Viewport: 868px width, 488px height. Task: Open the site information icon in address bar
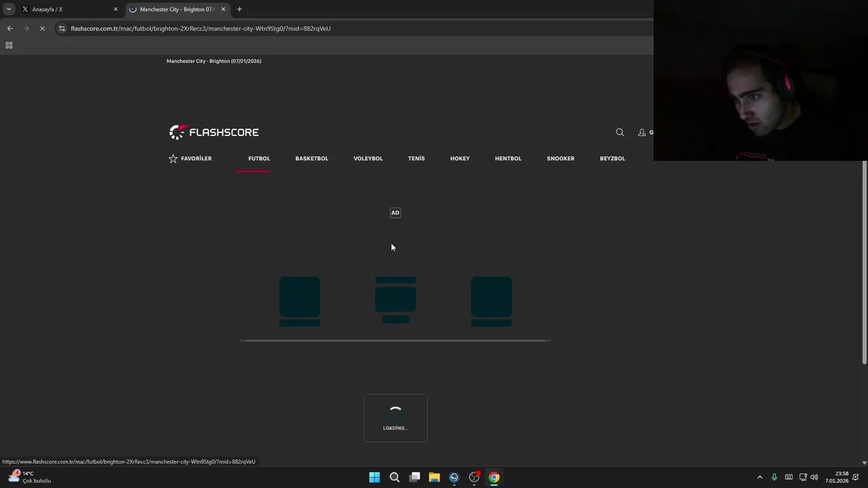coord(62,28)
